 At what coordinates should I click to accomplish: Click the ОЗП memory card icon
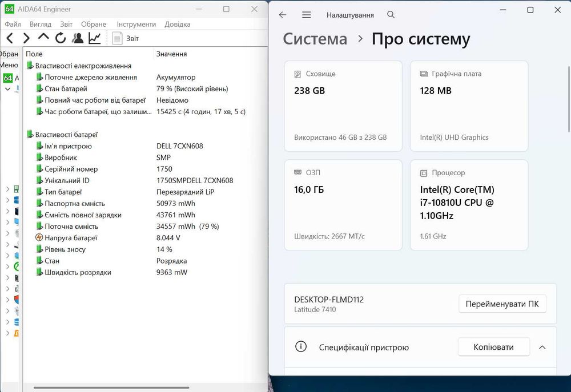297,172
